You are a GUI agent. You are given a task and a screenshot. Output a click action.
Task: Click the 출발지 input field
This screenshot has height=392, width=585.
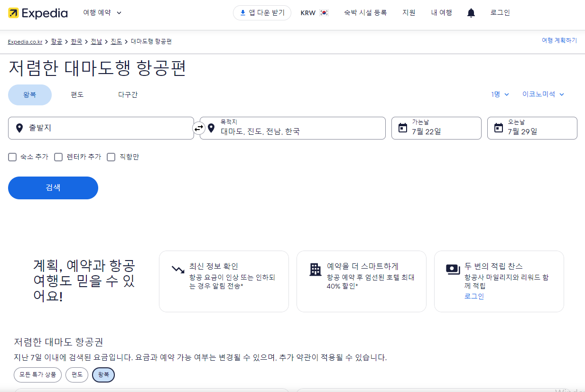(101, 128)
